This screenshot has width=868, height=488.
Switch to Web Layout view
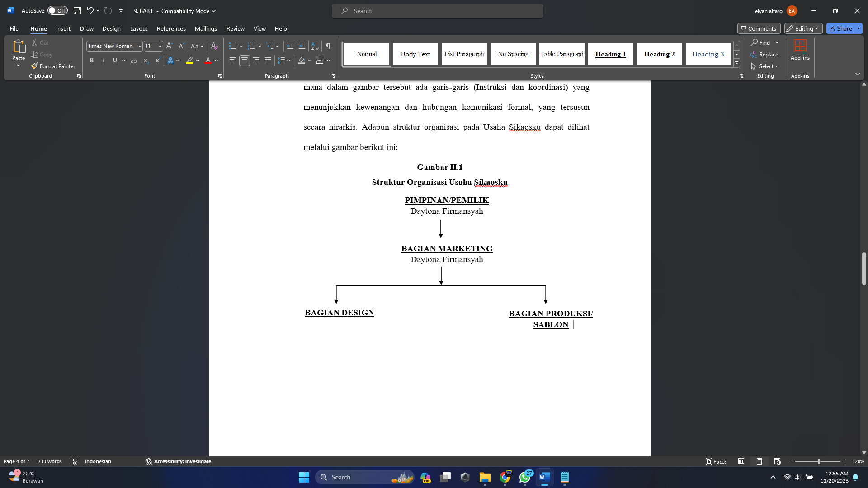(778, 461)
